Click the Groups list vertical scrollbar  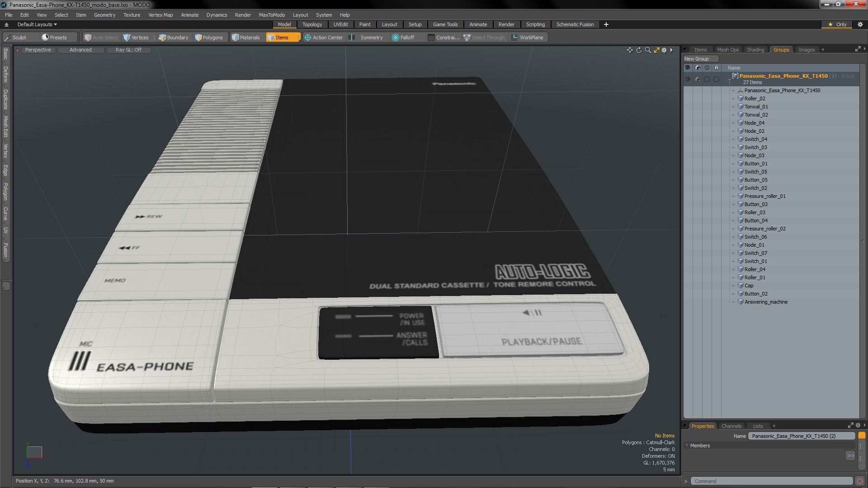[x=863, y=242]
